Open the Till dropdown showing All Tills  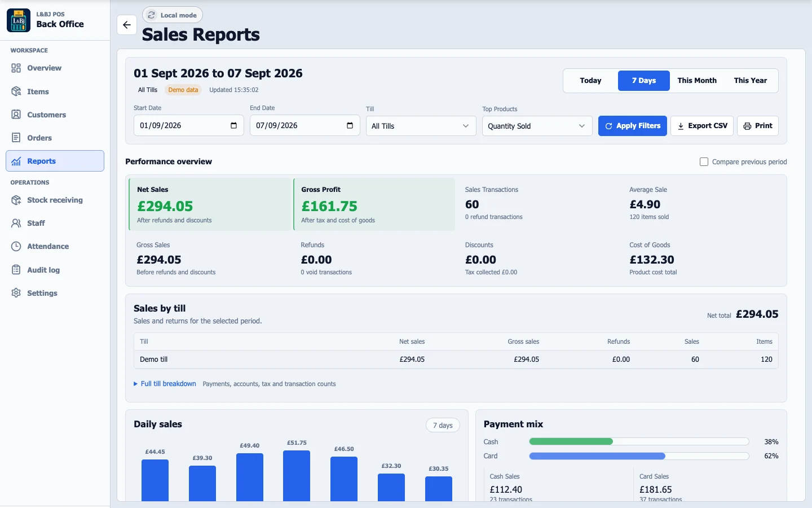point(421,126)
